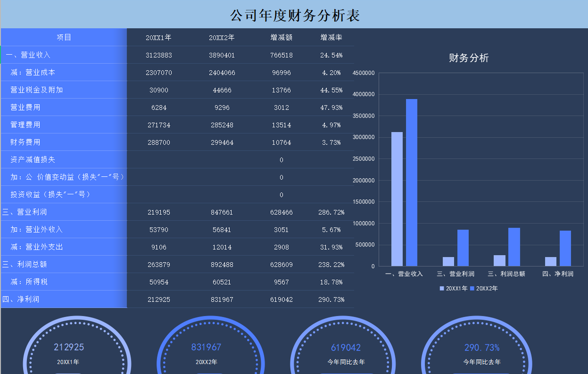Select the 加：营业外收入 row label
Viewport: 588px width, 374px height.
[x=37, y=229]
